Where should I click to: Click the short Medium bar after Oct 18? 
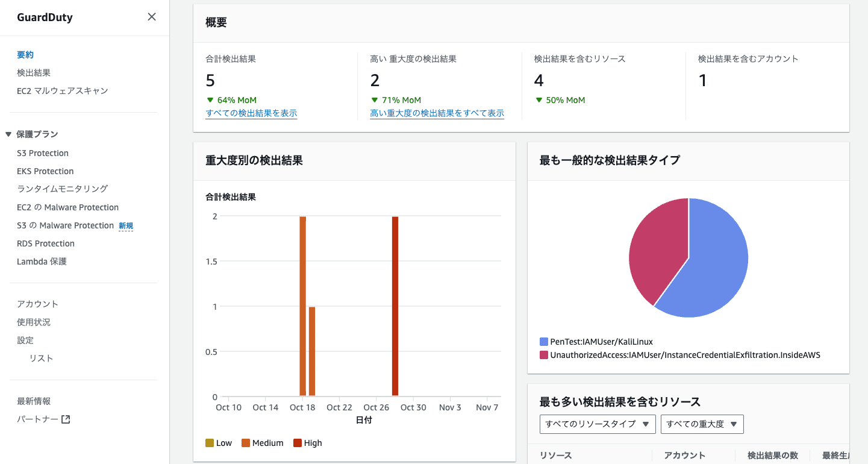312,351
